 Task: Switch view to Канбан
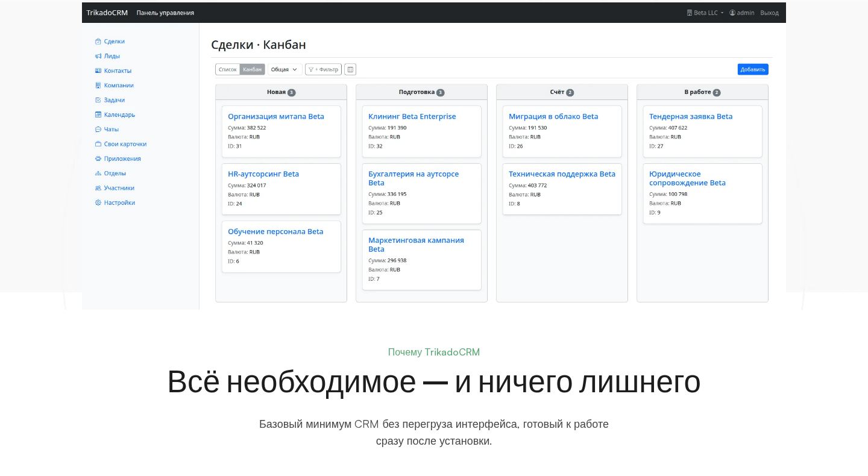click(253, 69)
